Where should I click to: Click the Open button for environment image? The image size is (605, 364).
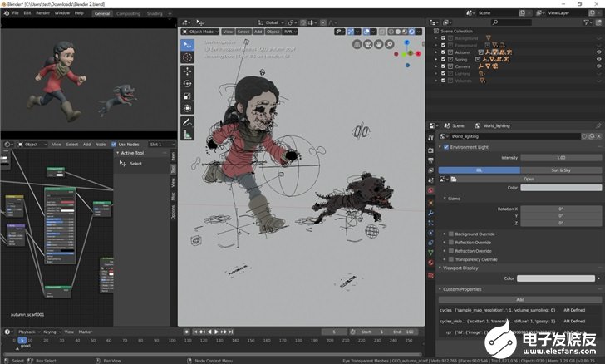529,180
